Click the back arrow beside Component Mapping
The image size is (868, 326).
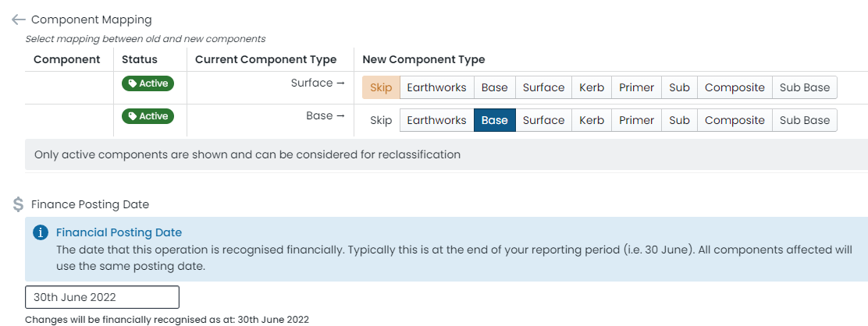point(18,20)
